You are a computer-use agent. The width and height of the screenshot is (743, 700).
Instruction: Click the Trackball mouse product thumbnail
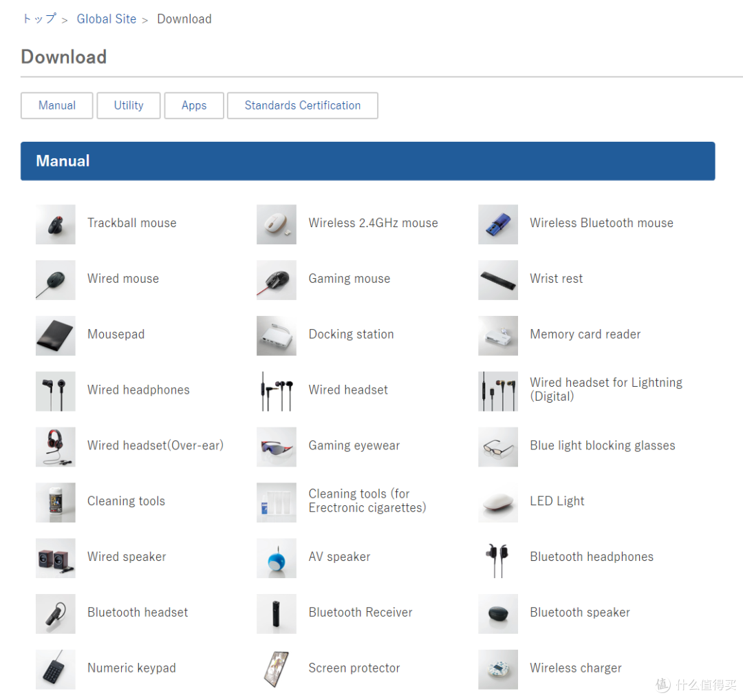click(56, 224)
